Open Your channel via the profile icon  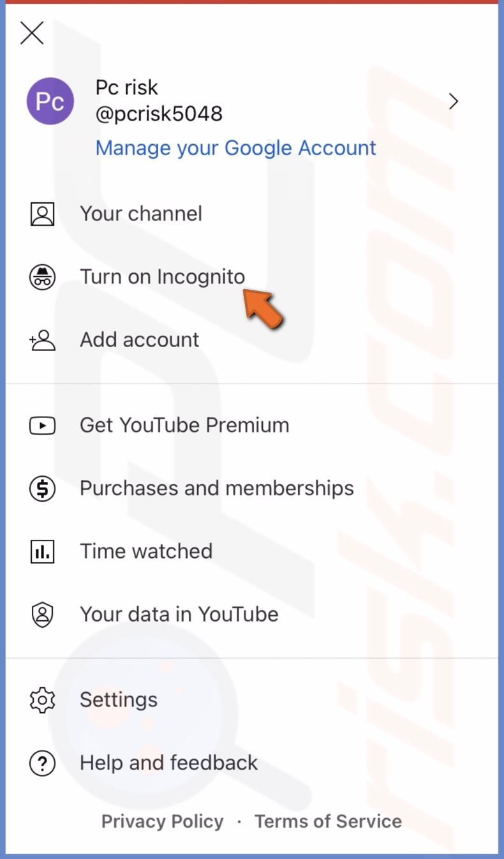42,214
